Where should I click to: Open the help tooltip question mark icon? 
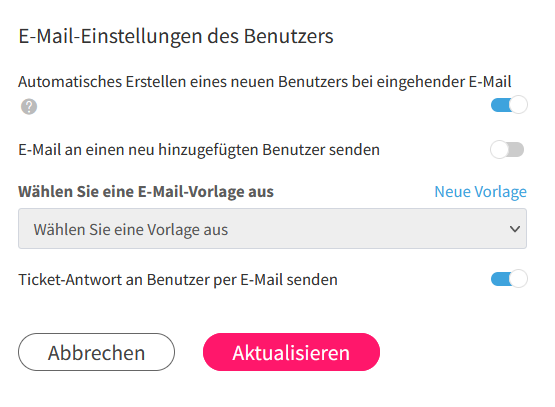[x=29, y=107]
